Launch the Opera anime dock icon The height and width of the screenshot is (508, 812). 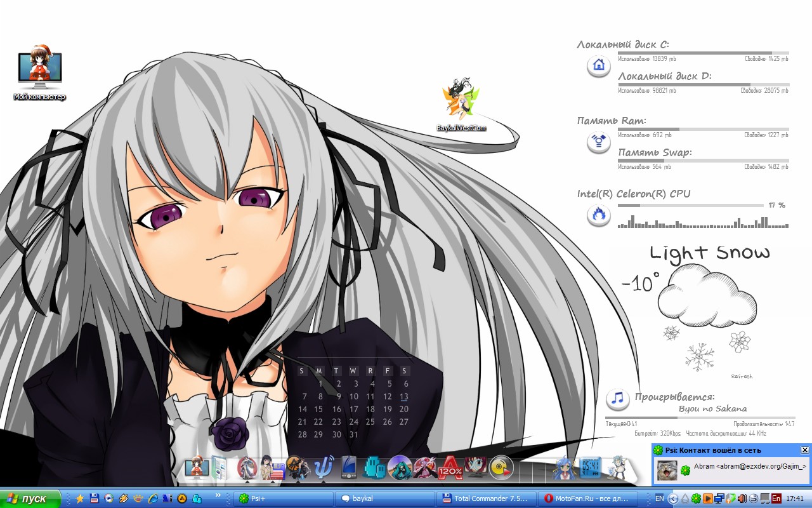click(247, 468)
